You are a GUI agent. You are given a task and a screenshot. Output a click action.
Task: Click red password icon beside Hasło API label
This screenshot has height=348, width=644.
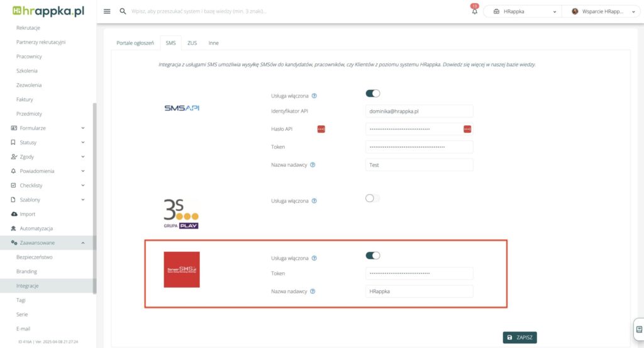coord(321,129)
